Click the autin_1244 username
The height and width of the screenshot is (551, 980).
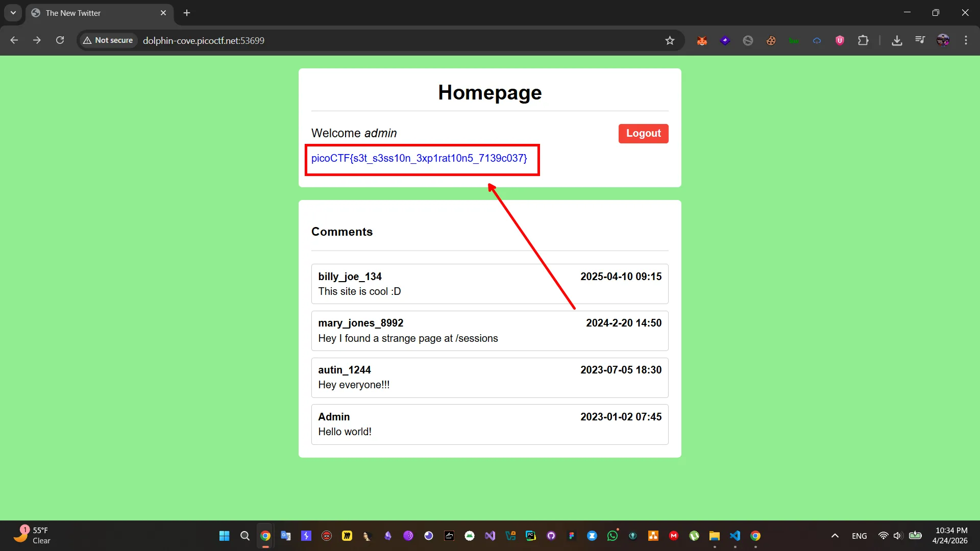[x=345, y=370]
